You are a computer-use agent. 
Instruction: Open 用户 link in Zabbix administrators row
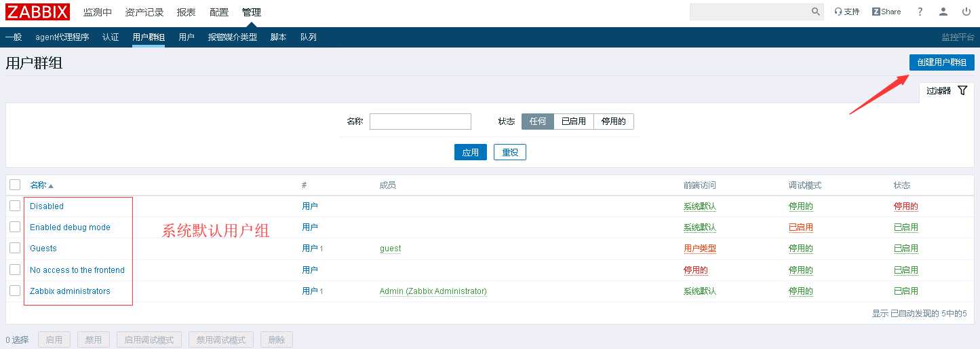click(310, 291)
